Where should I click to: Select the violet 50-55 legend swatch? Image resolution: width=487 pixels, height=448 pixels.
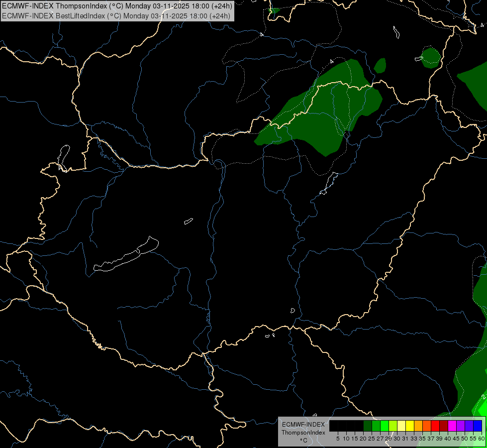tap(469, 426)
